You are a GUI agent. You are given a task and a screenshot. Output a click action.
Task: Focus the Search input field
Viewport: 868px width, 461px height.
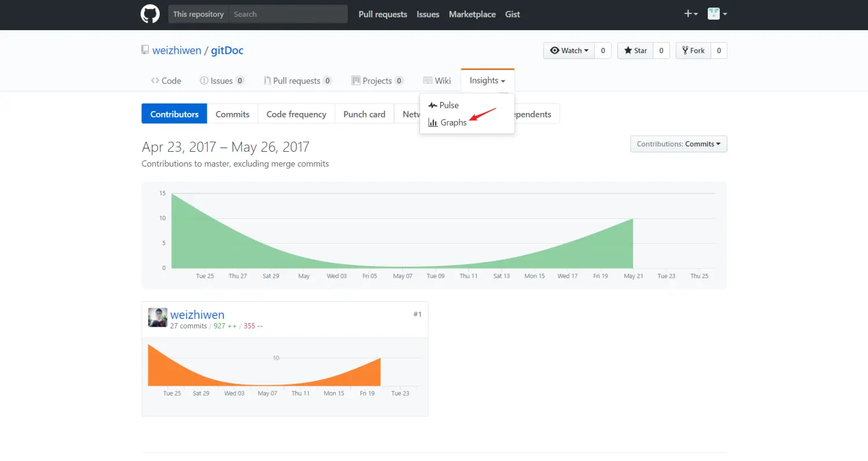288,14
